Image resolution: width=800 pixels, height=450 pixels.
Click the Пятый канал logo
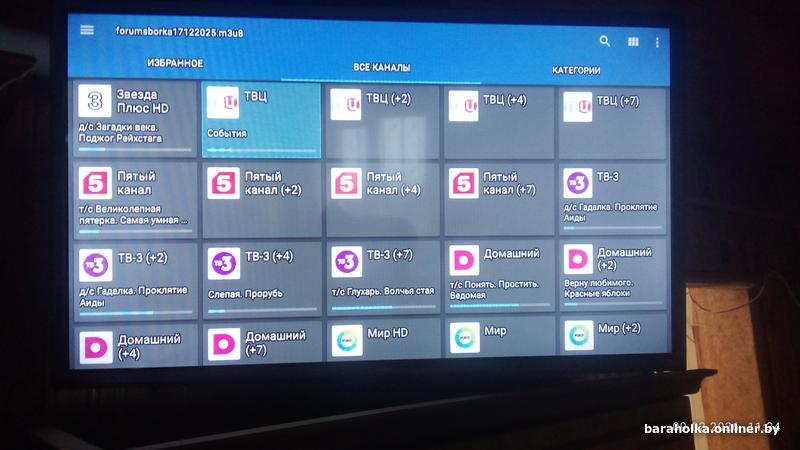pyautogui.click(x=95, y=183)
